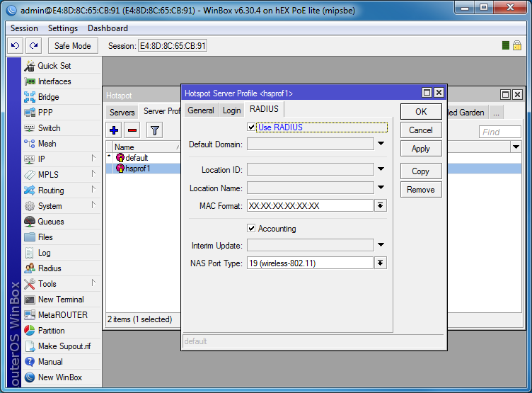Screen dimensions: 532x393
Task: Switch to the Servers tab in Hotspot
Action: click(122, 112)
